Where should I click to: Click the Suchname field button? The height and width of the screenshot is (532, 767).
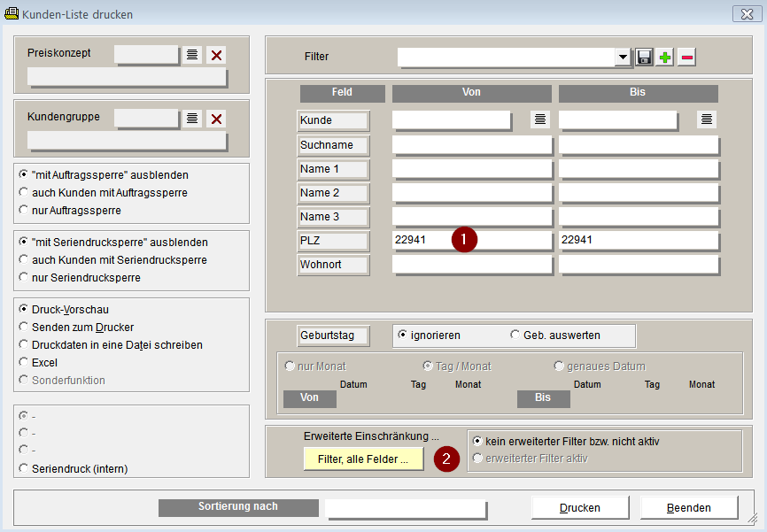(x=333, y=145)
